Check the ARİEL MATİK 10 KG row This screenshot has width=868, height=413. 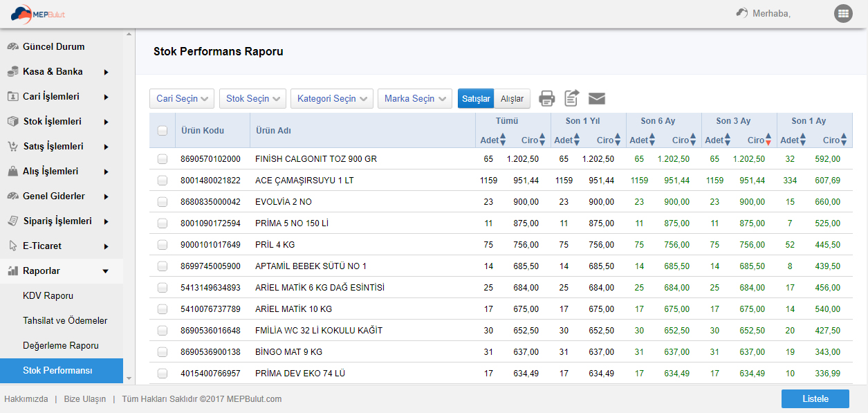[163, 309]
